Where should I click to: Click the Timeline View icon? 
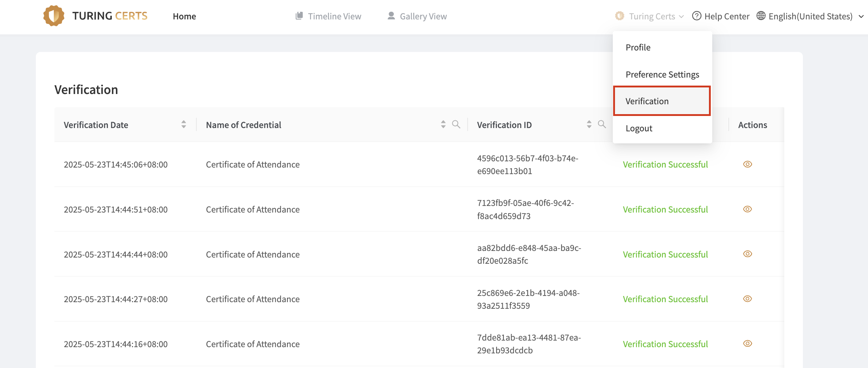pos(299,16)
